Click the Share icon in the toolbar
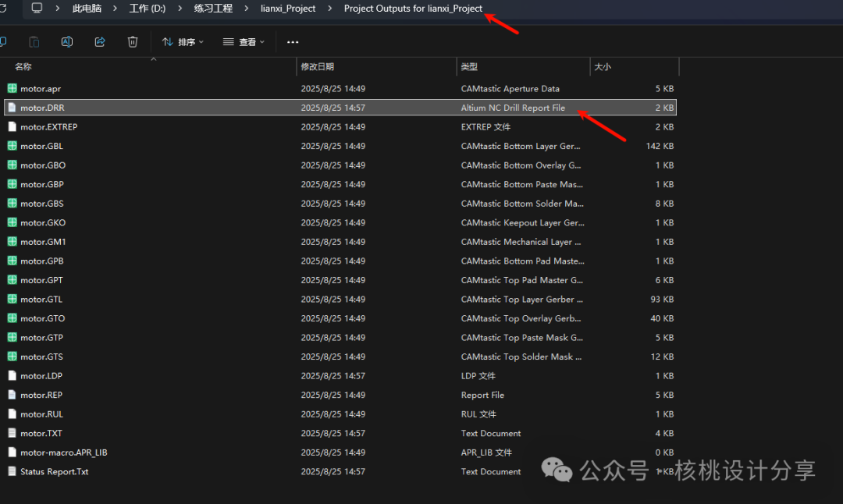This screenshot has height=504, width=843. point(100,41)
